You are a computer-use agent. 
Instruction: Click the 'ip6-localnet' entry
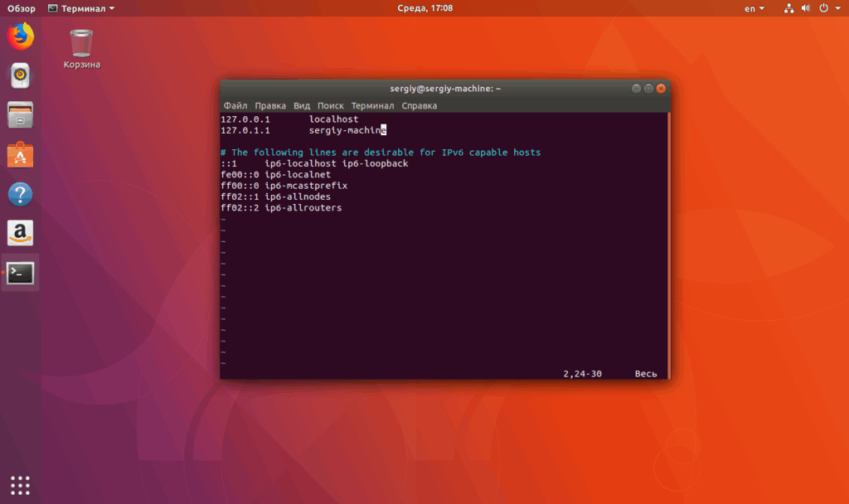298,174
